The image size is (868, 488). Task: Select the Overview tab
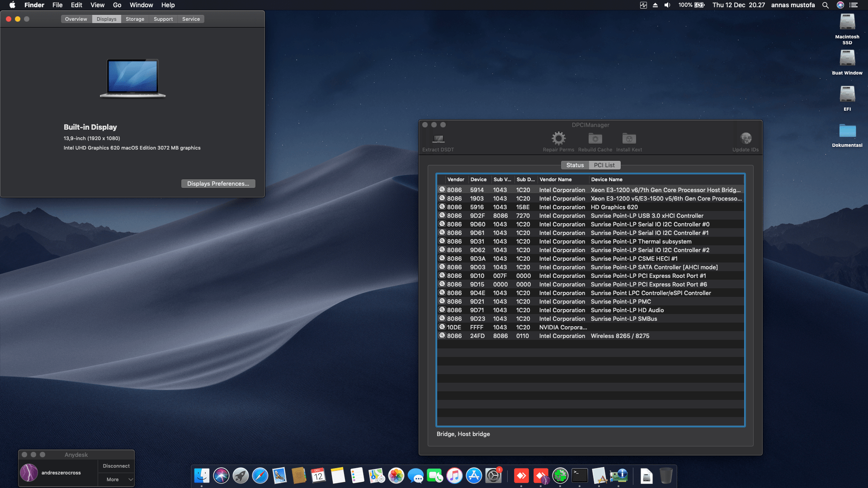click(x=76, y=19)
